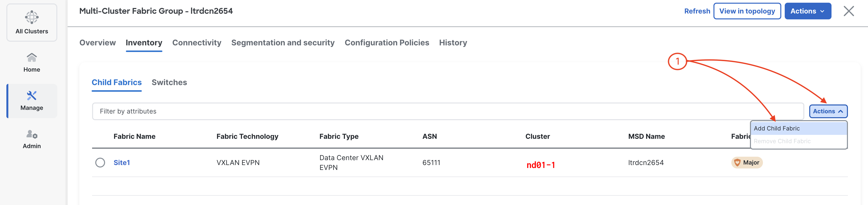This screenshot has width=868, height=205.
Task: Focus the Filter by attributes field
Action: click(447, 111)
